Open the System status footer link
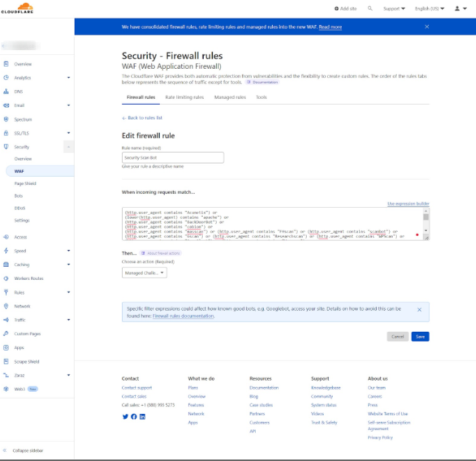 point(324,405)
